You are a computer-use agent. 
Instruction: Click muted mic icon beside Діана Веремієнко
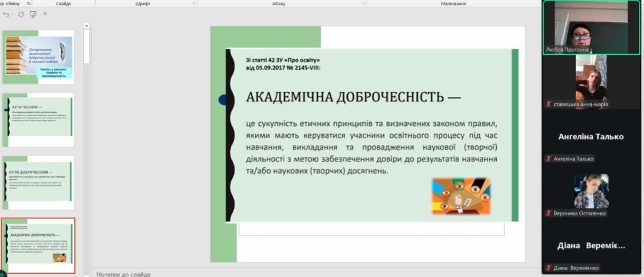click(x=549, y=268)
